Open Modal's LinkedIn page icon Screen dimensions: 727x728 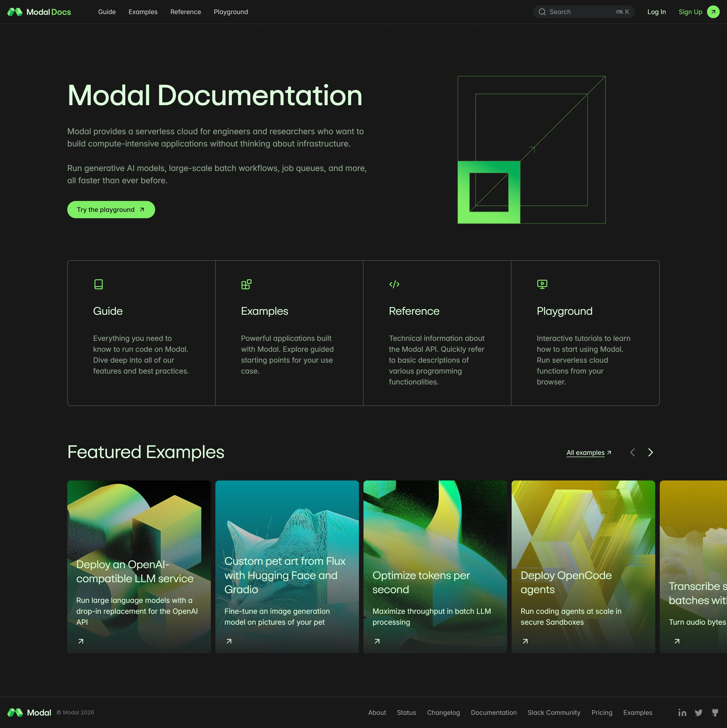(682, 713)
